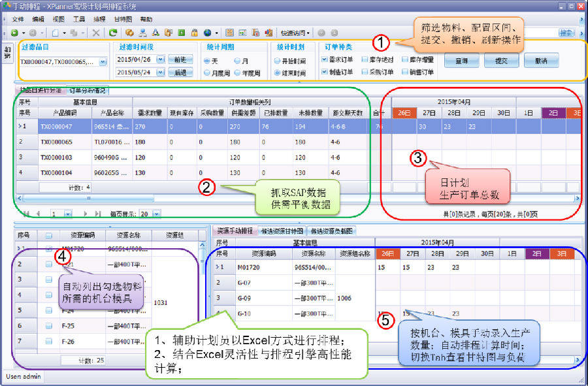
Task: Click the network hierarchy icon in toolbar
Action: (x=142, y=32)
